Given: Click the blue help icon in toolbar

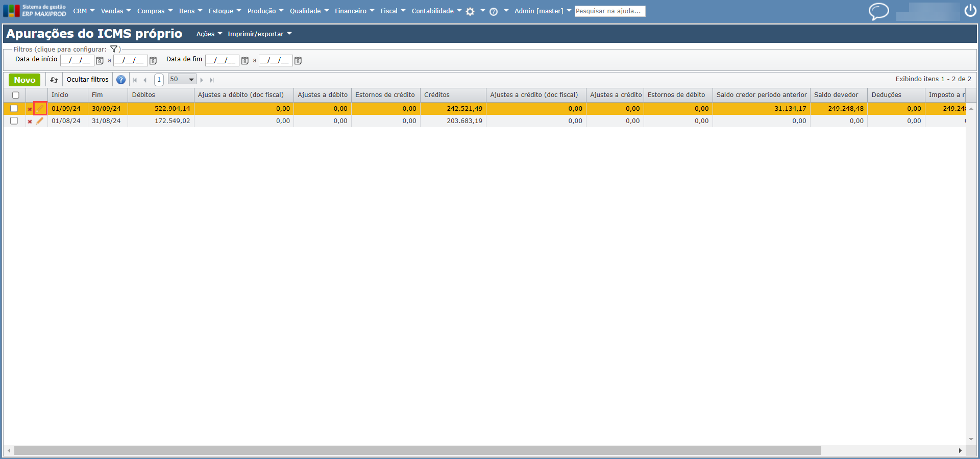Looking at the screenshot, I should point(121,80).
